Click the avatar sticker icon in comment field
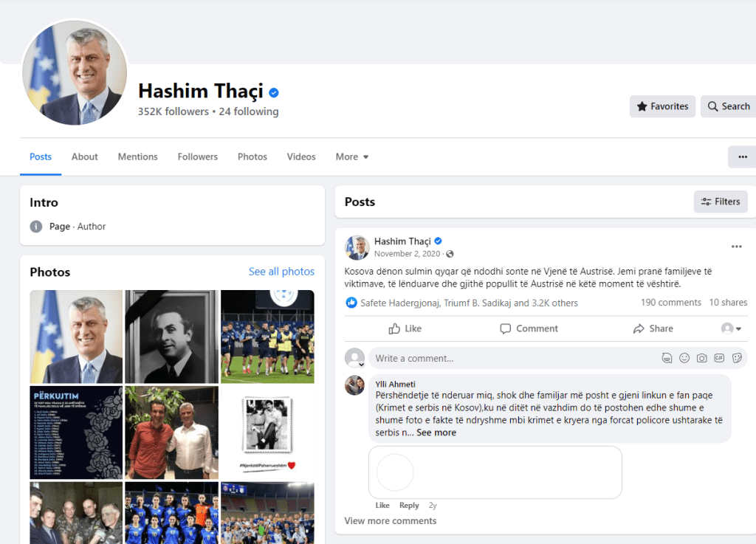This screenshot has width=756, height=544. pos(667,358)
